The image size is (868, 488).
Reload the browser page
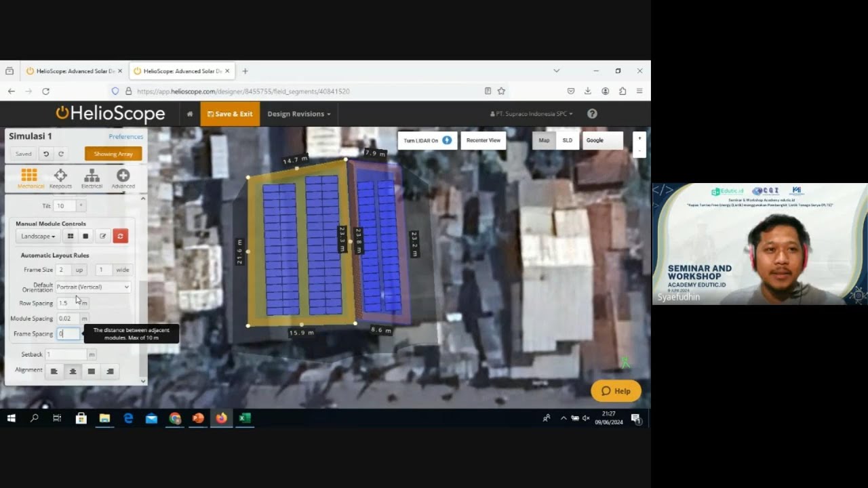[45, 91]
